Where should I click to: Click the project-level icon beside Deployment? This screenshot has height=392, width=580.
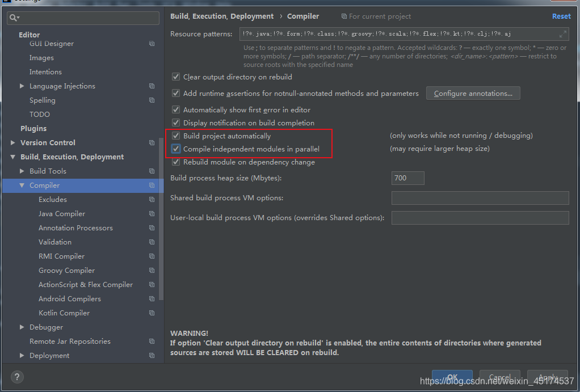tap(152, 355)
